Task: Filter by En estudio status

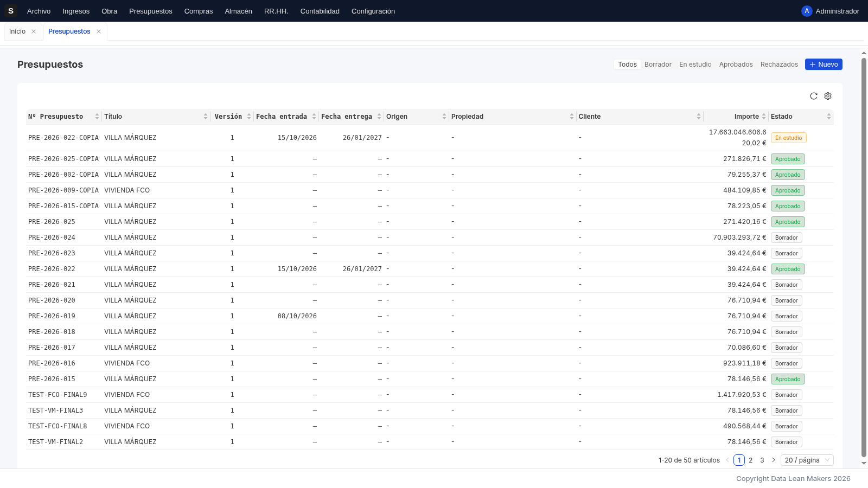Action: [x=695, y=65]
